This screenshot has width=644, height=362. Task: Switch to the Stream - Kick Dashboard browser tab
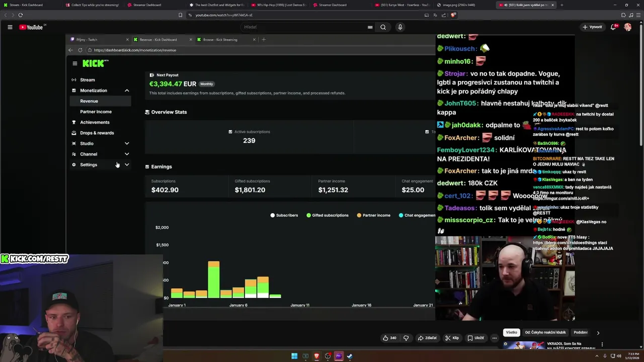click(30, 5)
